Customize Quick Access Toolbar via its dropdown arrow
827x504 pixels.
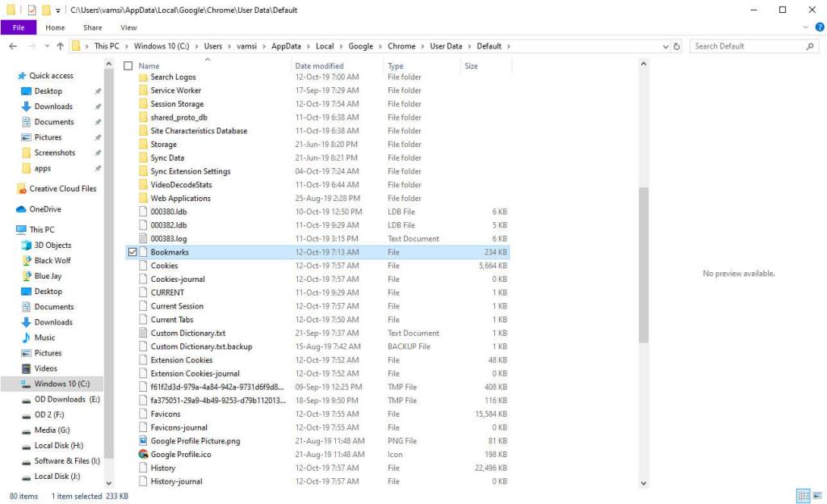coord(58,9)
